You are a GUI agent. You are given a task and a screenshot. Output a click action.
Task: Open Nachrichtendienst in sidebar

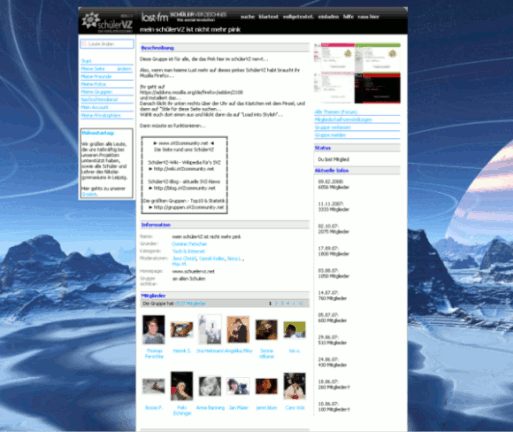coord(99,99)
